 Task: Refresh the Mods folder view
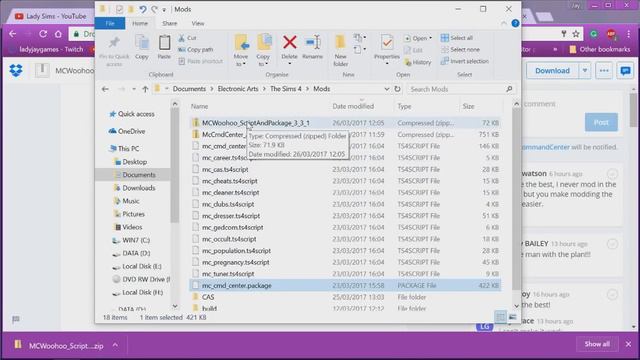point(397,89)
